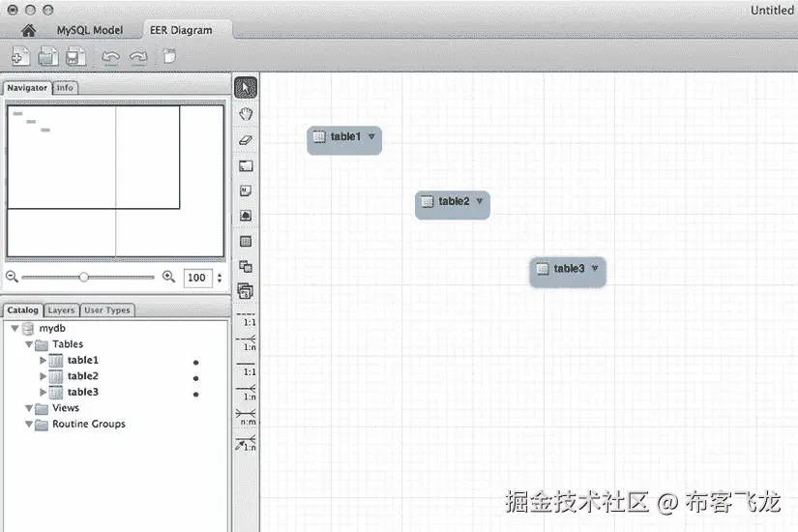
Task: Switch to the MySQL Model tab
Action: pos(90,31)
